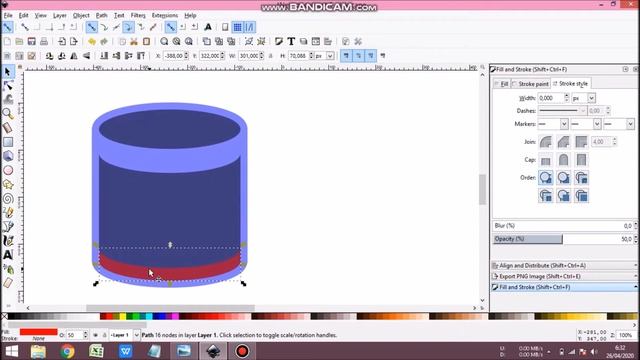Viewport: 640px width, 360px height.
Task: Select the 3D Box tool
Action: click(8, 156)
